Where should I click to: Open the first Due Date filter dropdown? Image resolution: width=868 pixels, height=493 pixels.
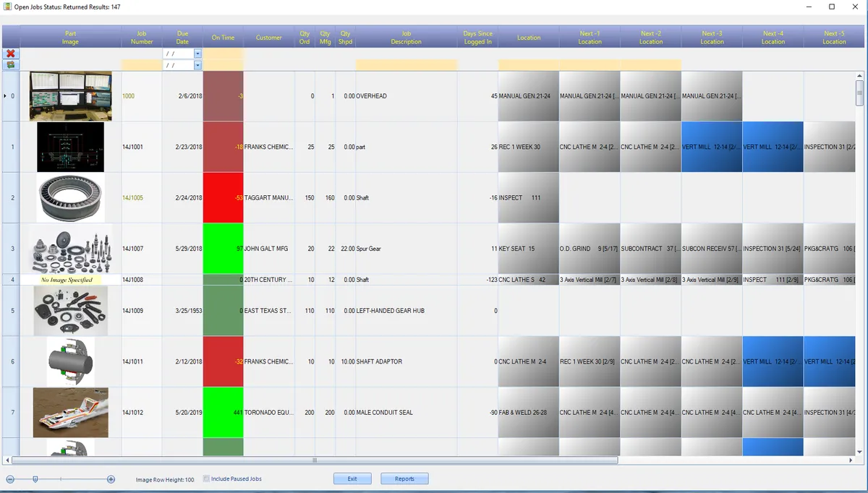click(198, 53)
